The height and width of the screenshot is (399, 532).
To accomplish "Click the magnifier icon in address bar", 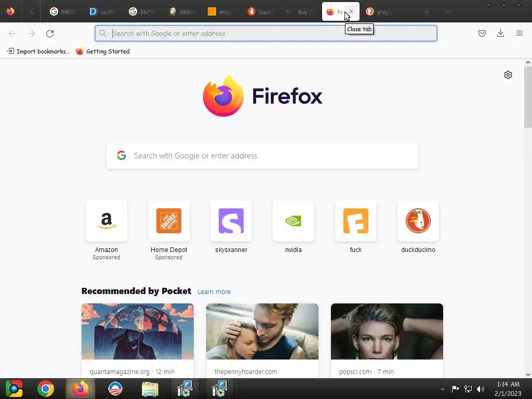I will point(102,33).
